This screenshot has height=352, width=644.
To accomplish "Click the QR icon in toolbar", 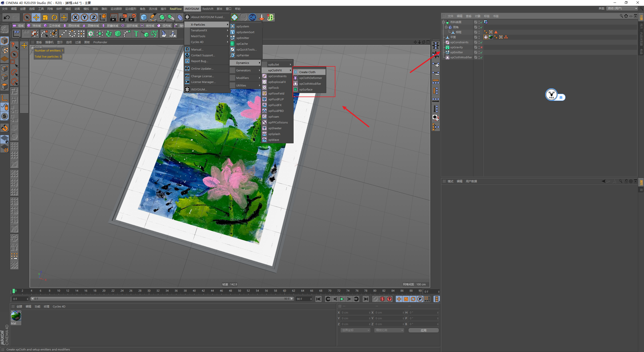I will click(252, 17).
